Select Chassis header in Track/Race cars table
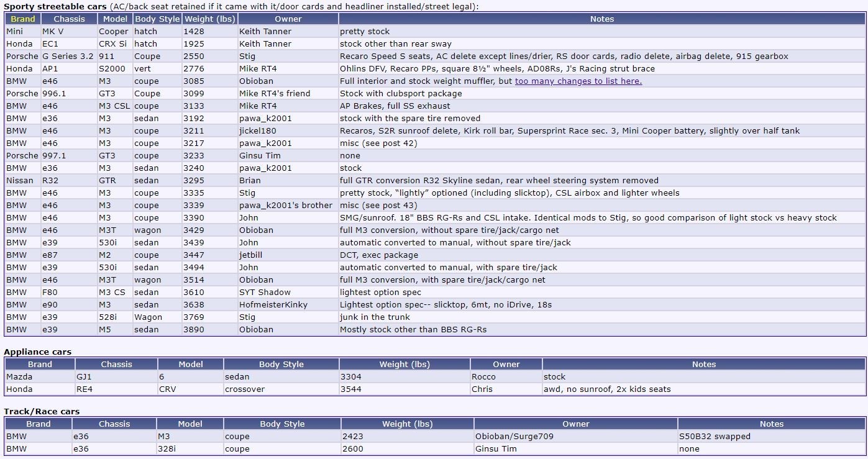868x459 pixels. click(x=114, y=424)
